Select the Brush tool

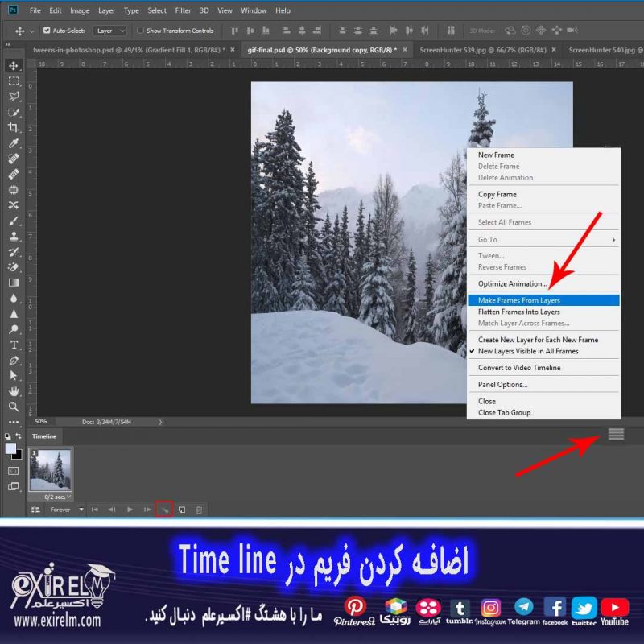click(14, 221)
